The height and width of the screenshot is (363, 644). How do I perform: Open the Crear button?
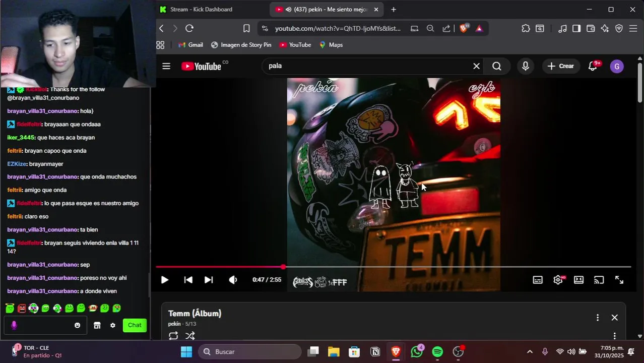point(561,66)
